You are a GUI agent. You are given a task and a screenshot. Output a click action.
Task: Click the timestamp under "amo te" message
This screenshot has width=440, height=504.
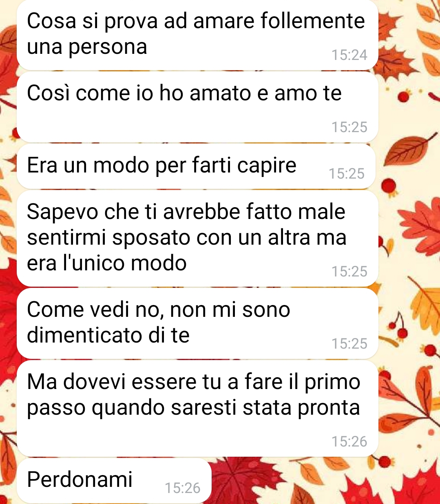[x=349, y=127]
